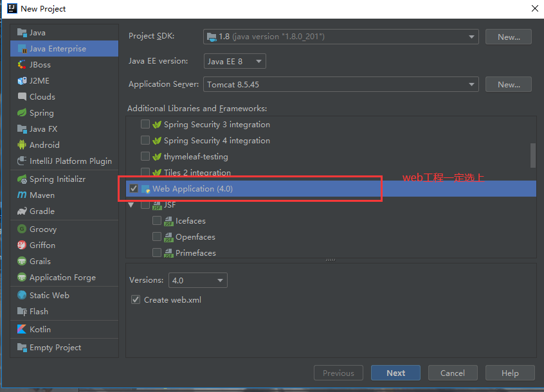Click the frameworks list vertical scrollbar

point(533,156)
